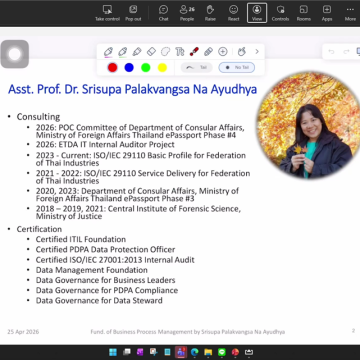This screenshot has width=360, height=360.
Task: Click the Certification bullet heading
Action: 39,229
